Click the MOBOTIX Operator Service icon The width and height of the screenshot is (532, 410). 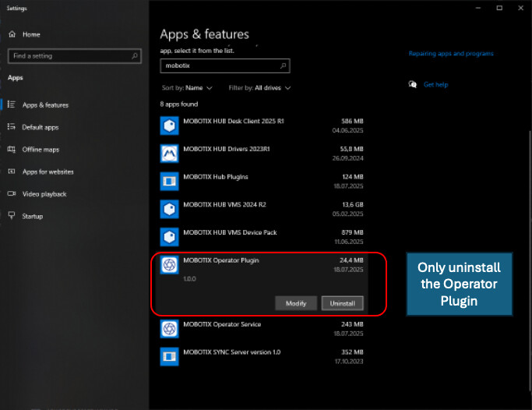pyautogui.click(x=169, y=329)
